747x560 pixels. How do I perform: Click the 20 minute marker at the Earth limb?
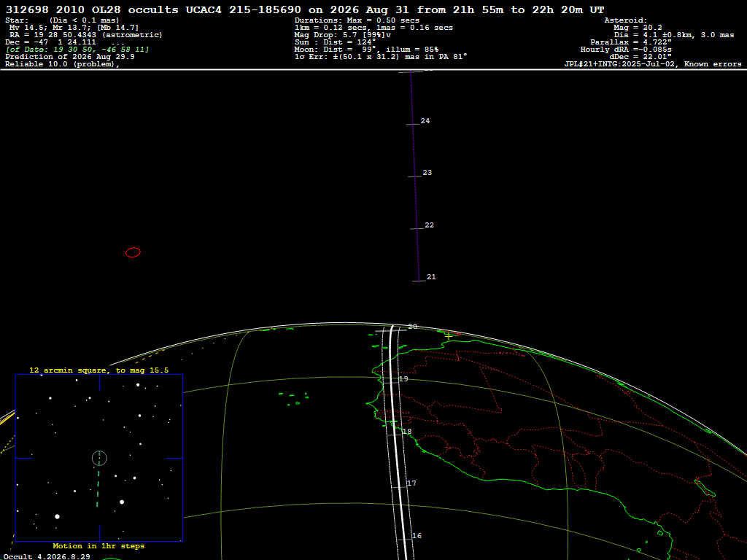[x=413, y=326]
